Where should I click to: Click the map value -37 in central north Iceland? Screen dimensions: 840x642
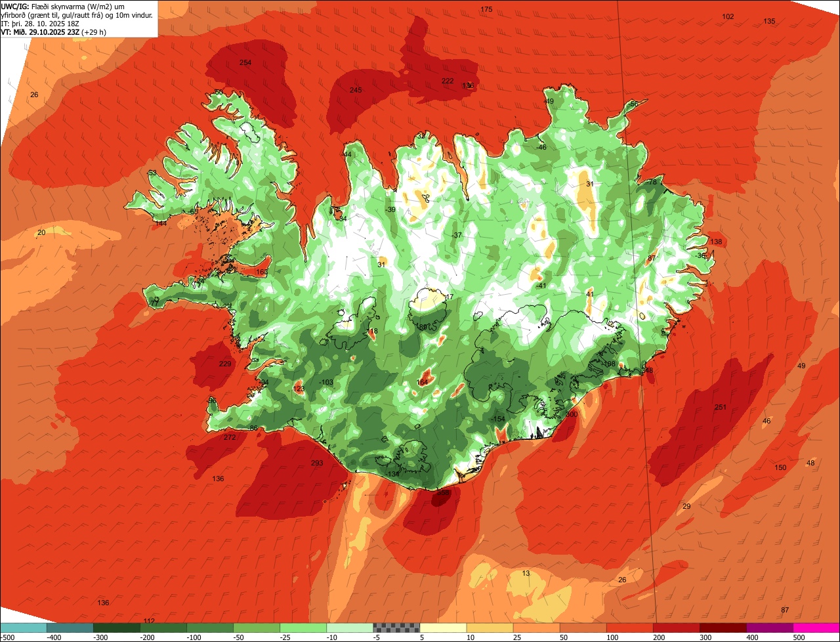[457, 235]
